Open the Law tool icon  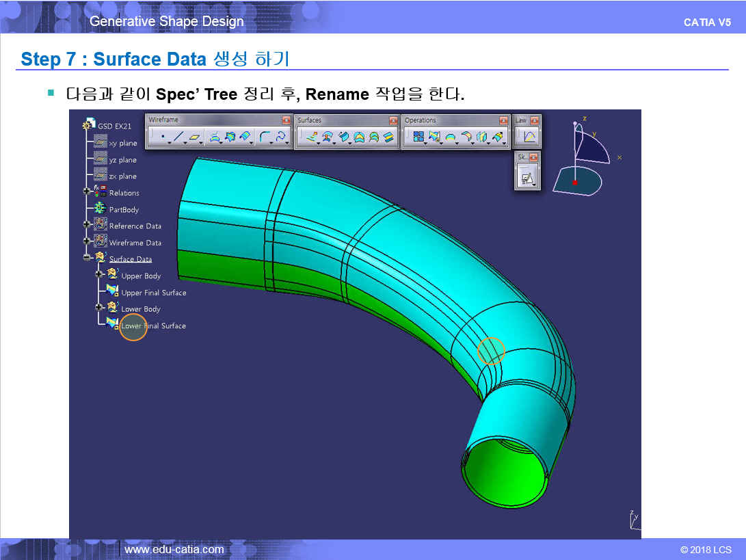(529, 137)
